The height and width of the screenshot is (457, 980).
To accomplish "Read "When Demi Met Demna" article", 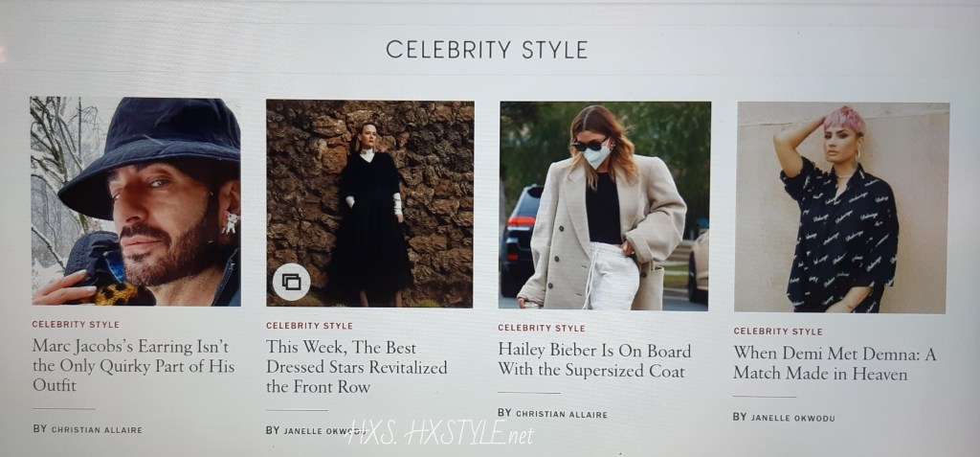I will (x=835, y=364).
